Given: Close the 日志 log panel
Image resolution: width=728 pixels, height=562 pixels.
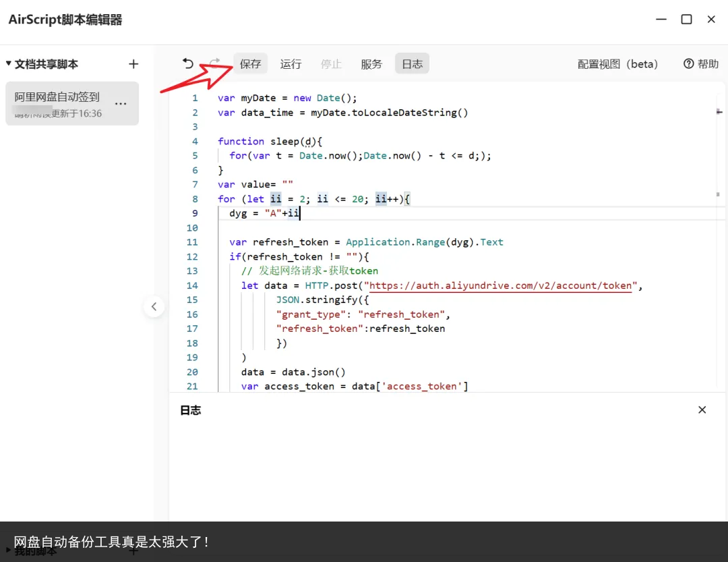Looking at the screenshot, I should pyautogui.click(x=702, y=410).
